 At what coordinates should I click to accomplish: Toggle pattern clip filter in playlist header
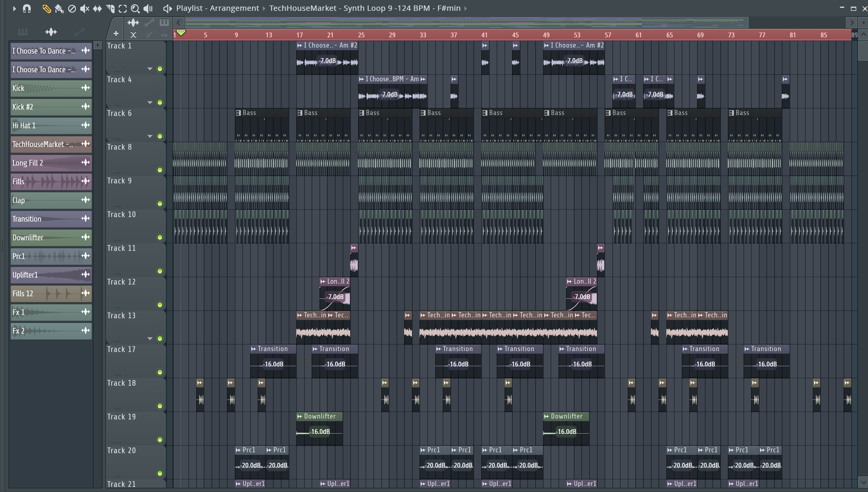click(164, 23)
